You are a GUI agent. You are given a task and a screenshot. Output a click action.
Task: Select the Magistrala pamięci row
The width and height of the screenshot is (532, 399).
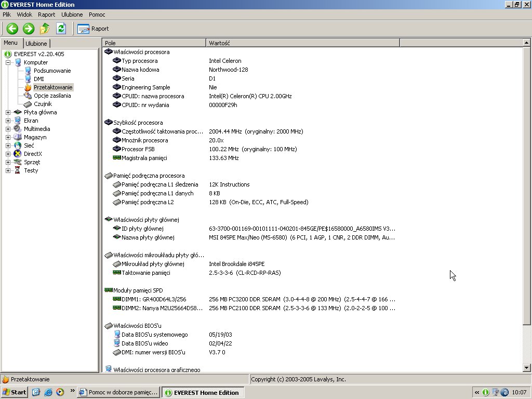click(x=250, y=158)
